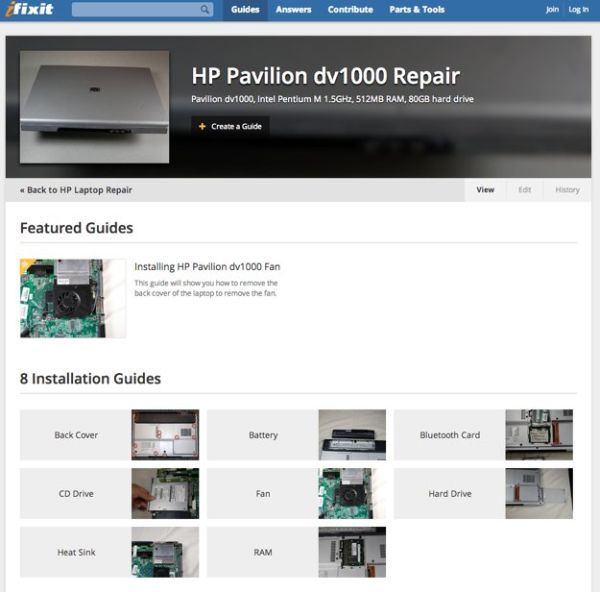This screenshot has height=592, width=600.
Task: Open the Hard Drive installation guide
Action: [x=450, y=494]
